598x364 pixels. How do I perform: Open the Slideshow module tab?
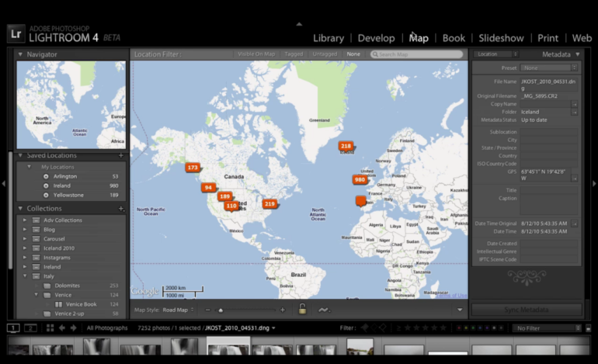coord(501,38)
